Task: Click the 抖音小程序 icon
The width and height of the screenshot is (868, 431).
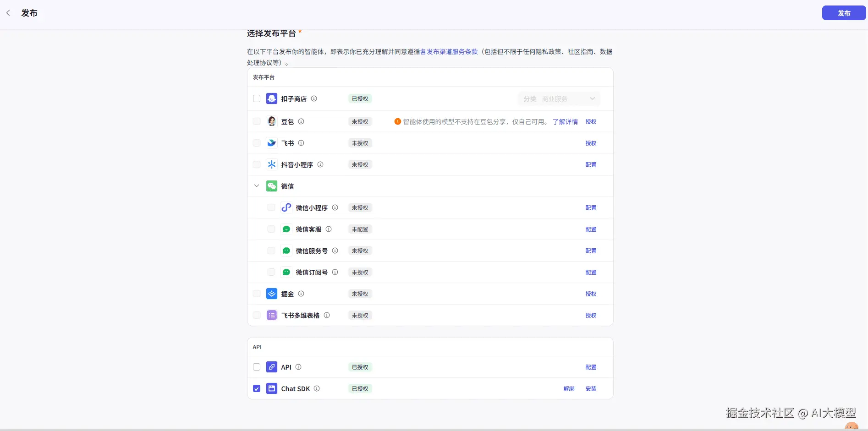Action: [x=272, y=164]
